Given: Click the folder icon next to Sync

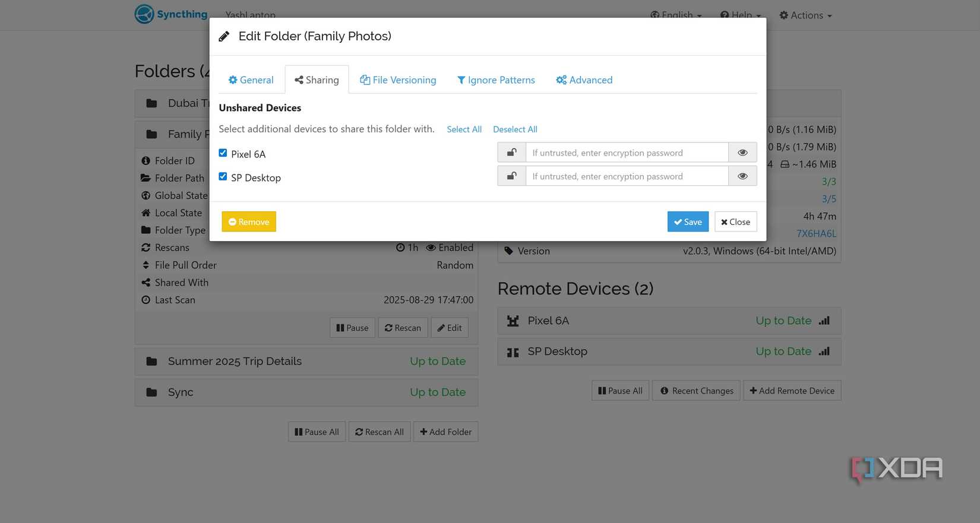Looking at the screenshot, I should (152, 392).
